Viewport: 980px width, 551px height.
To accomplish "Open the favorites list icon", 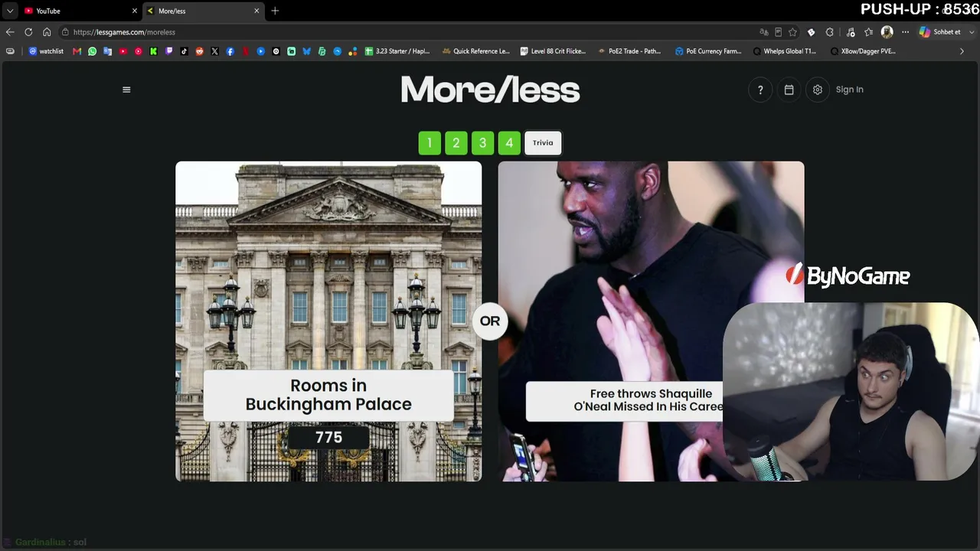I will pyautogui.click(x=869, y=32).
